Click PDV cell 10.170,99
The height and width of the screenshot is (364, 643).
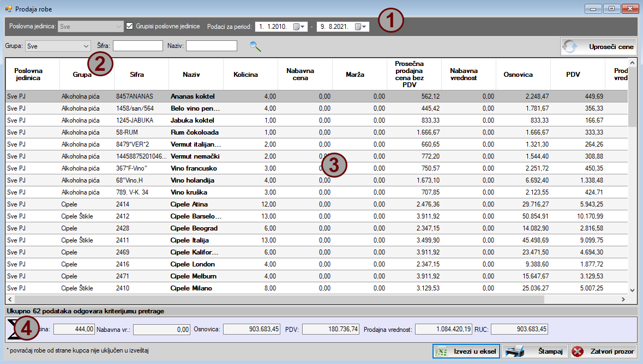(x=578, y=216)
